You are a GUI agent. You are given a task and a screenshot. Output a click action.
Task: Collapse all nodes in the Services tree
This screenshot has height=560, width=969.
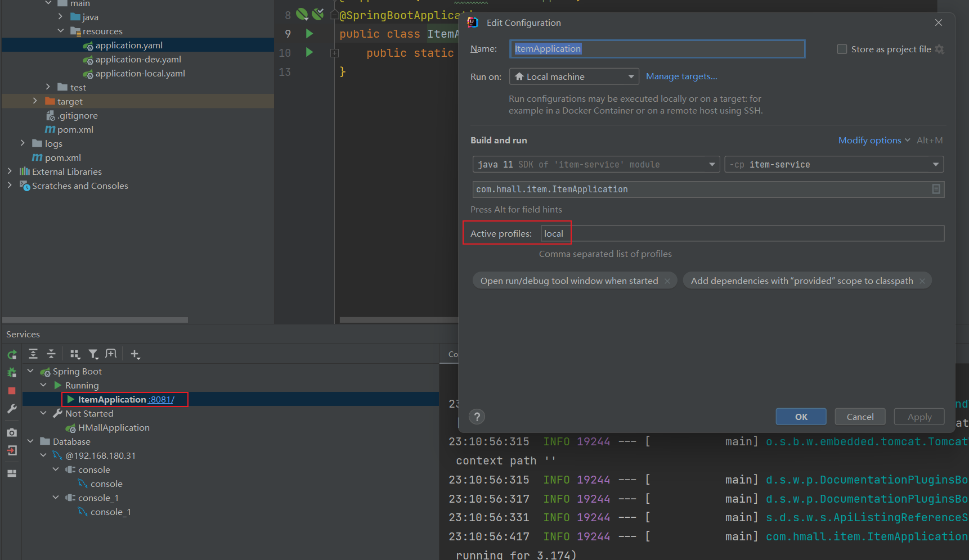[x=51, y=354]
